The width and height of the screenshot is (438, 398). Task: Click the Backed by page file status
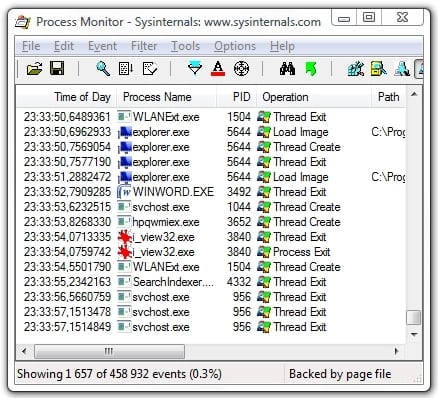click(x=340, y=374)
